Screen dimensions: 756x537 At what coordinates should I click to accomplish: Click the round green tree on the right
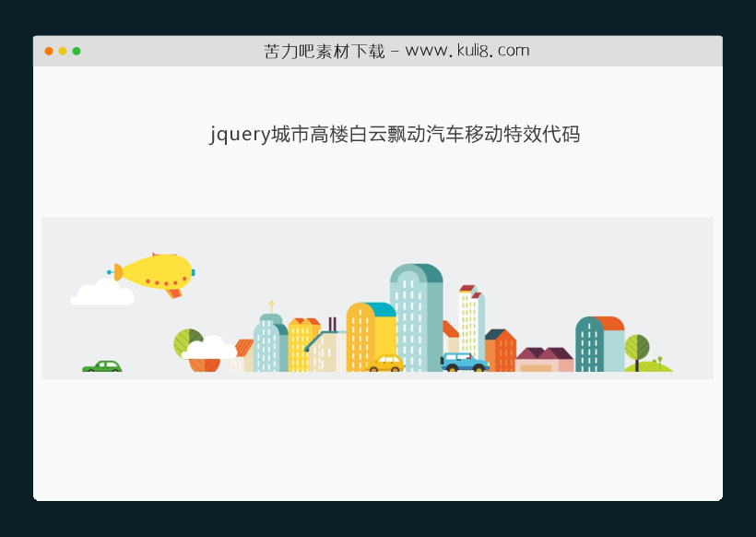coord(639,349)
